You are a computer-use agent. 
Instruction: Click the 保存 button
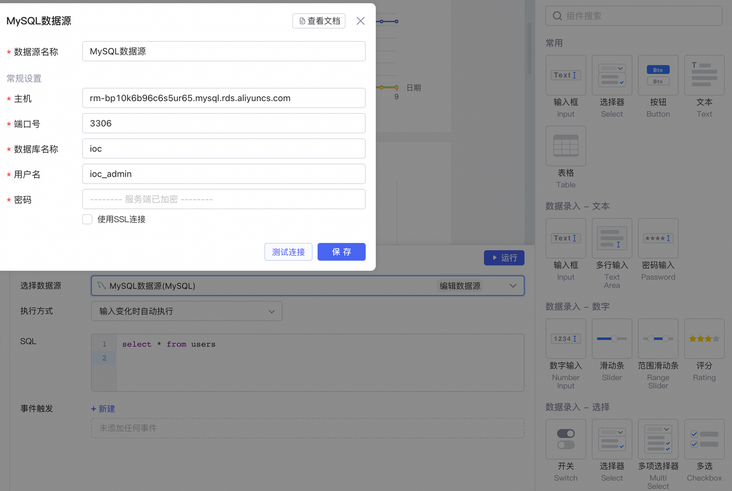(x=341, y=252)
